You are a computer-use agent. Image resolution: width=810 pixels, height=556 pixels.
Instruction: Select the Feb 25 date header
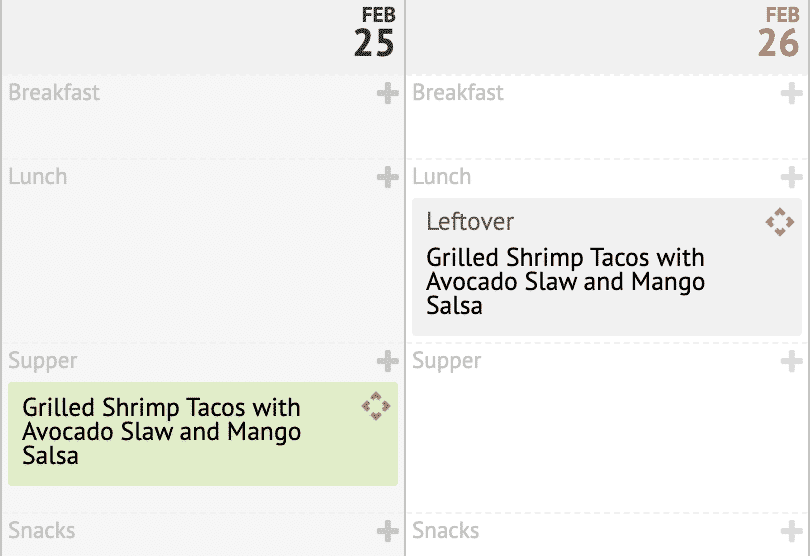point(373,33)
